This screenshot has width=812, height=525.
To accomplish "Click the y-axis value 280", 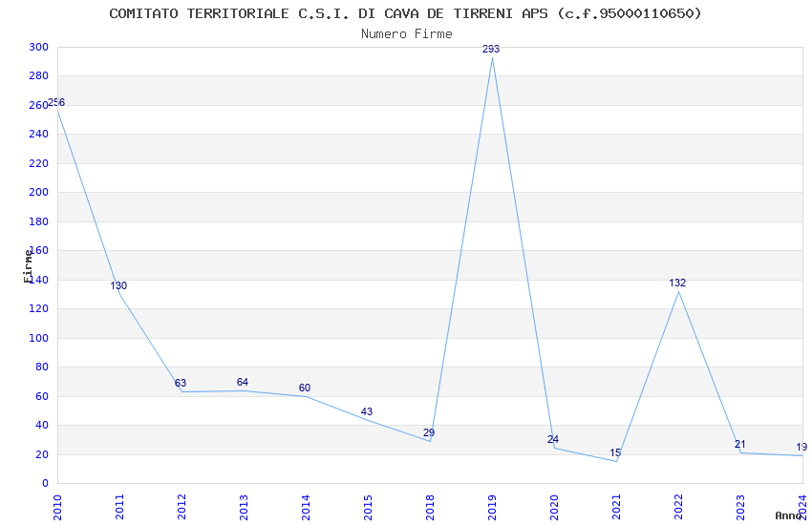I will click(x=39, y=76).
